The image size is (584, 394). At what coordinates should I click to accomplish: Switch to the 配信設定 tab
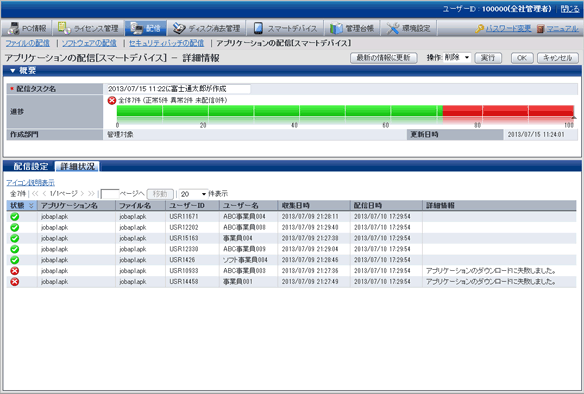(x=31, y=166)
